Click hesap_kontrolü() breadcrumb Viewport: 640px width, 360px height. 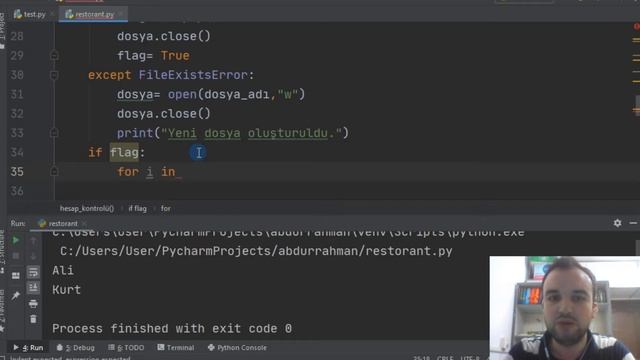click(87, 209)
